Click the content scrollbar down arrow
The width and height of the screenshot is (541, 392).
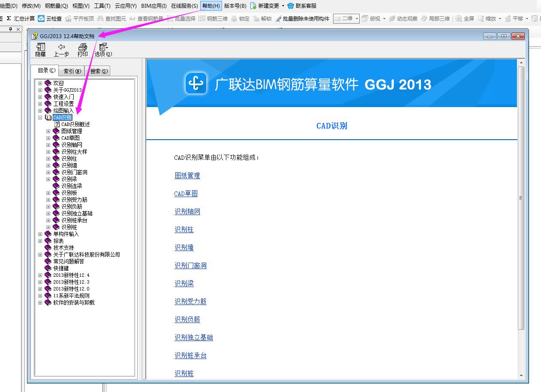[521, 375]
